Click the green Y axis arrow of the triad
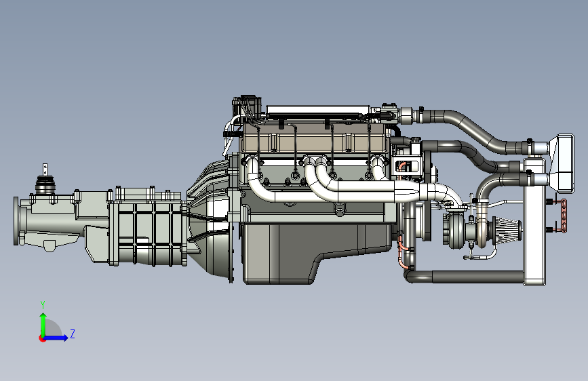 [43, 323]
